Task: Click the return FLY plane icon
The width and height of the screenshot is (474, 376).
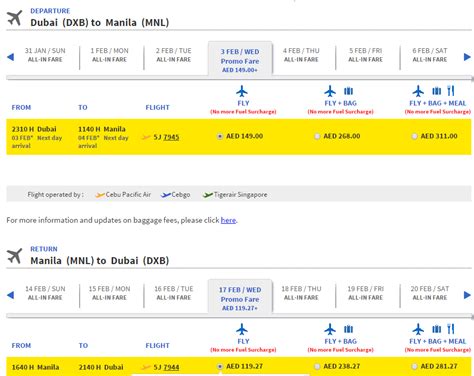Action: [242, 330]
